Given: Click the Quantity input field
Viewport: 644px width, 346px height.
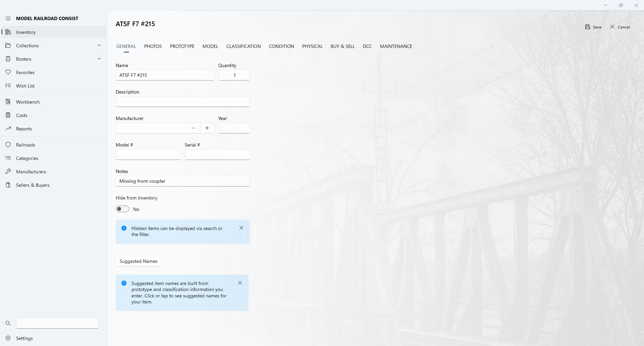Looking at the screenshot, I should pyautogui.click(x=234, y=75).
